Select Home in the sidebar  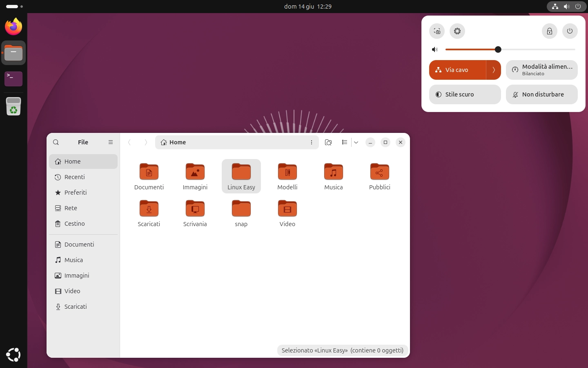(83, 162)
